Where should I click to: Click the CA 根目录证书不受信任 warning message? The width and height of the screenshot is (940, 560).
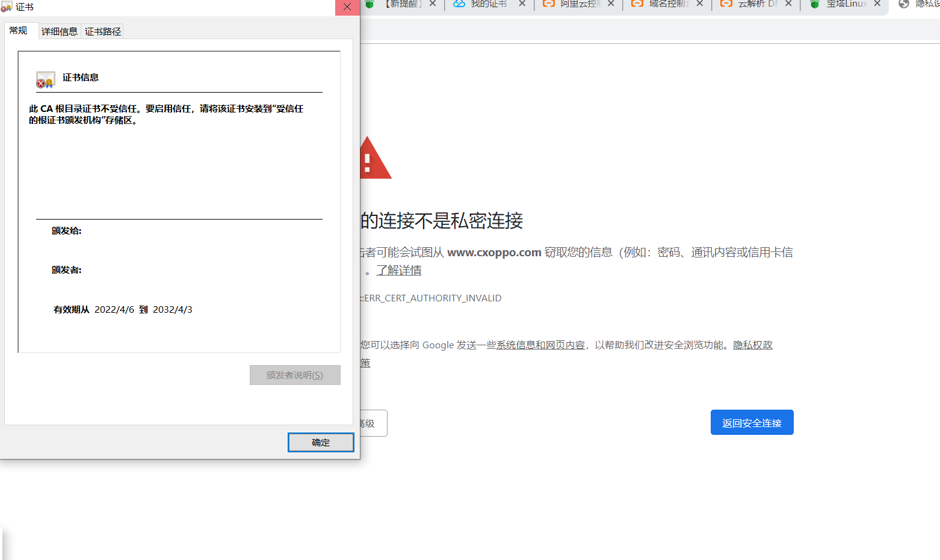[x=166, y=114]
